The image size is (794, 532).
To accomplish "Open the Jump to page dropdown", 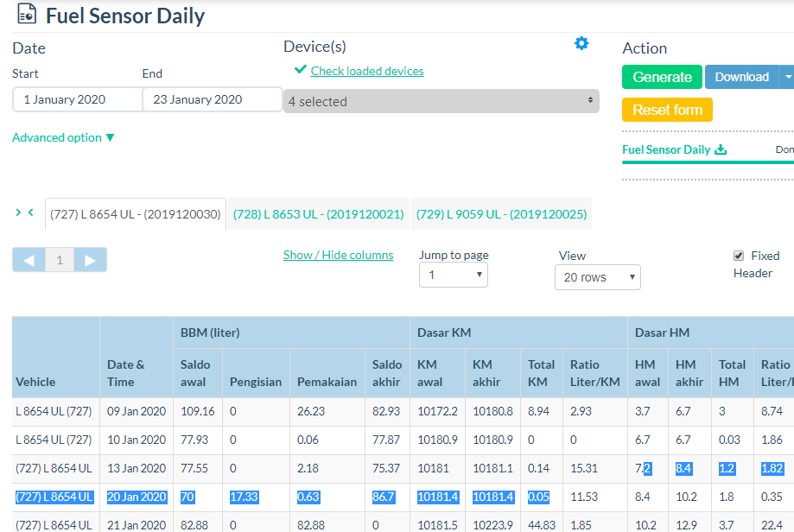I will [454, 275].
